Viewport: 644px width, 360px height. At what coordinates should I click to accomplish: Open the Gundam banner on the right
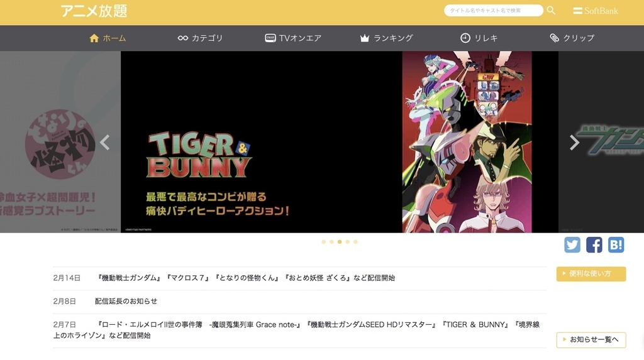click(601, 142)
